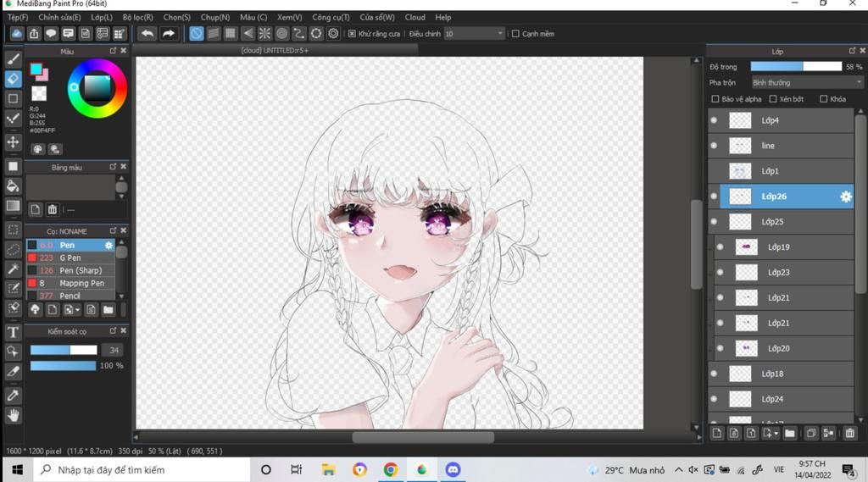Enable Cạnh mềm checkbox

click(x=515, y=34)
